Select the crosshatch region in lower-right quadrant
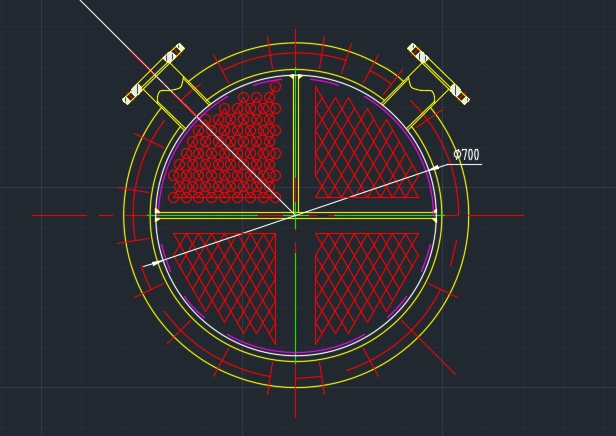 [x=367, y=289]
